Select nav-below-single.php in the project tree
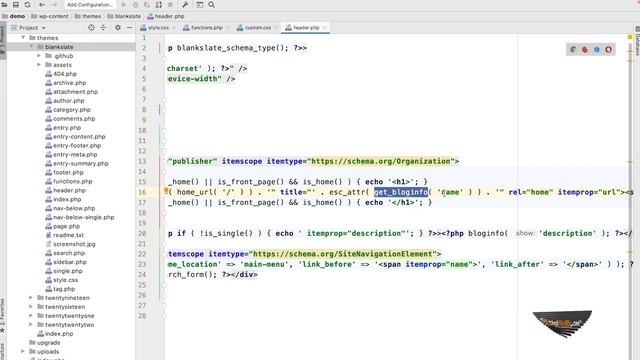Viewport: 640px width, 360px height. click(x=80, y=217)
